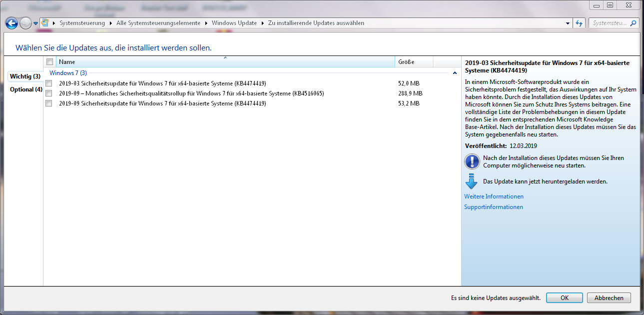The image size is (644, 315).
Task: Open recent pages dropdown beside navigation arrows
Action: point(36,23)
